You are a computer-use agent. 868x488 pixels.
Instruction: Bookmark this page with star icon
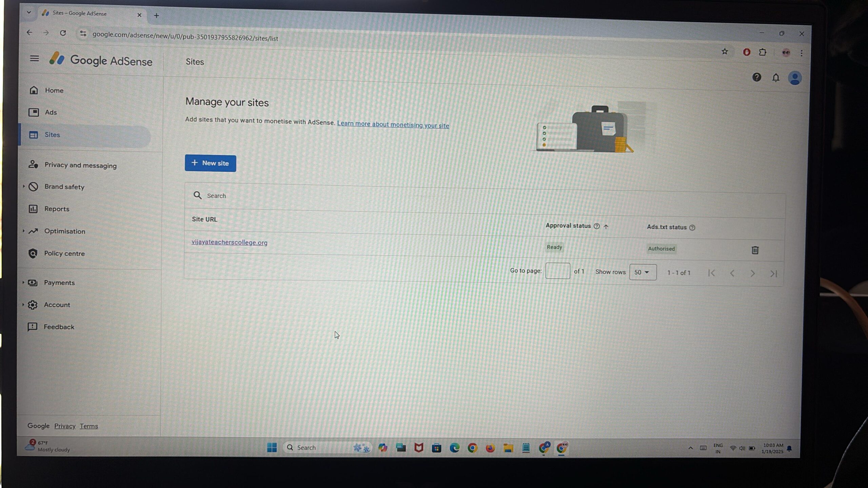tap(725, 52)
